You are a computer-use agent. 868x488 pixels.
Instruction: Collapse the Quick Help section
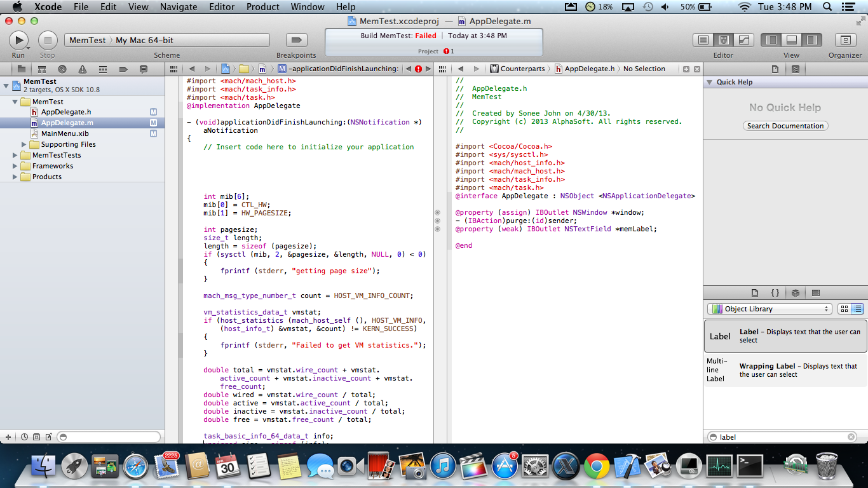coord(710,83)
